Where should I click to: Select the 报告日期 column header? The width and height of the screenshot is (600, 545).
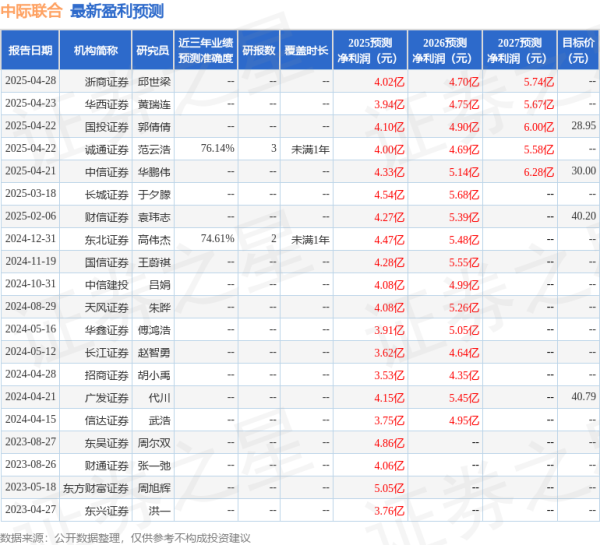point(30,50)
